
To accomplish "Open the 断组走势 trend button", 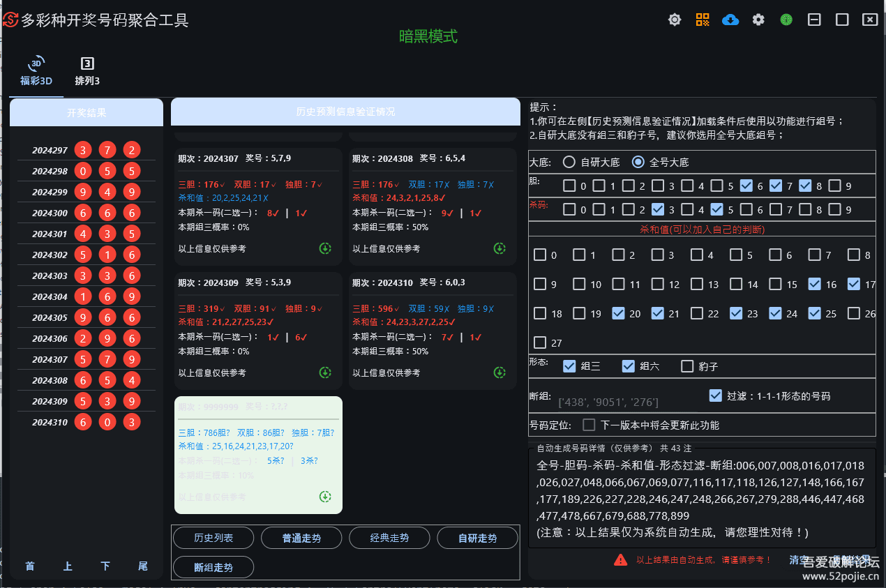I will 213,567.
